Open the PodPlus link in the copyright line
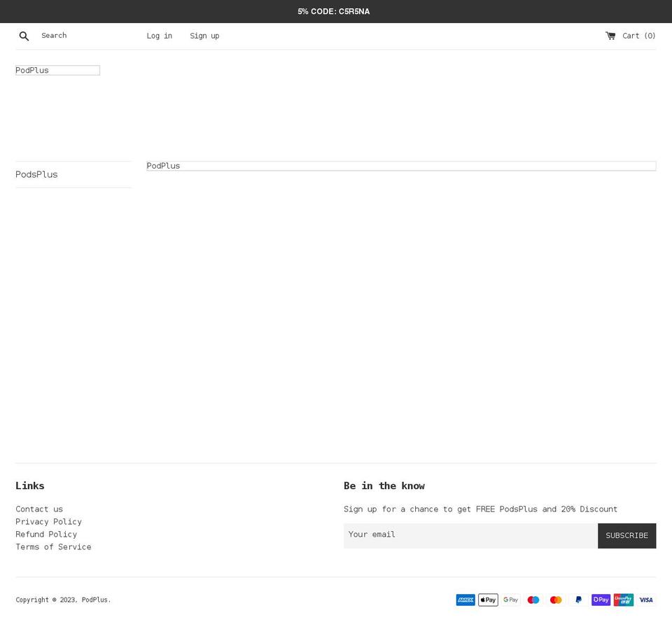 pos(94,600)
